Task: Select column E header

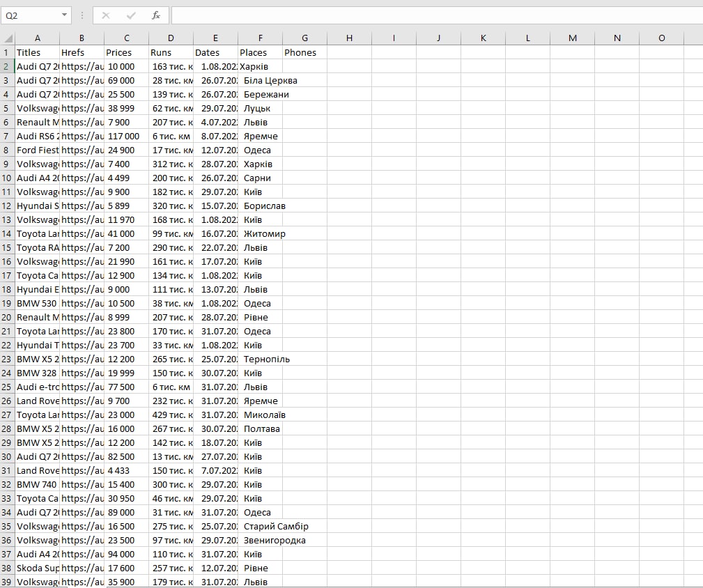Action: click(x=216, y=38)
